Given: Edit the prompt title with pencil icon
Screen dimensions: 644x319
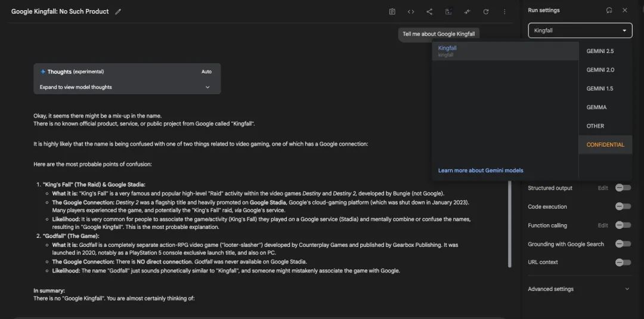Looking at the screenshot, I should (118, 11).
